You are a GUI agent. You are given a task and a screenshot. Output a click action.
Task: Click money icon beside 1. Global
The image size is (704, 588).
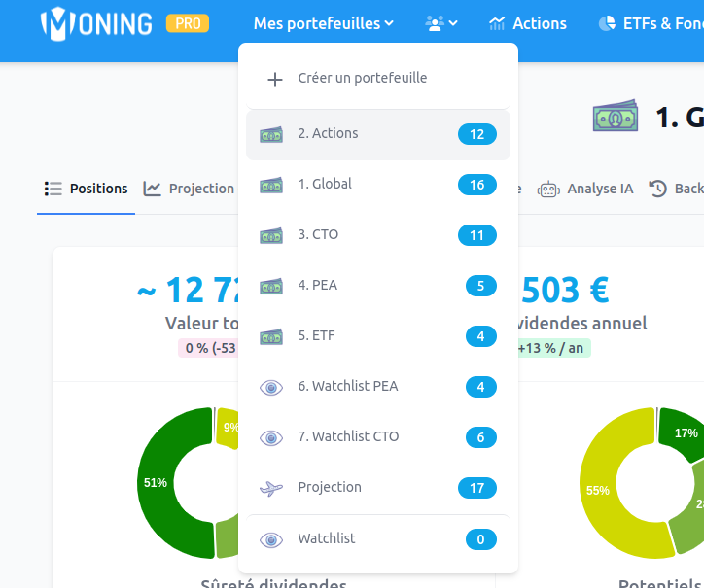point(271,185)
